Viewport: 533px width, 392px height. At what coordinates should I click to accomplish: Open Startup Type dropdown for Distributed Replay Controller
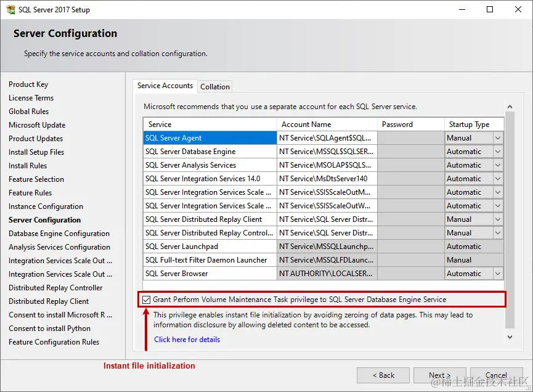(x=498, y=233)
